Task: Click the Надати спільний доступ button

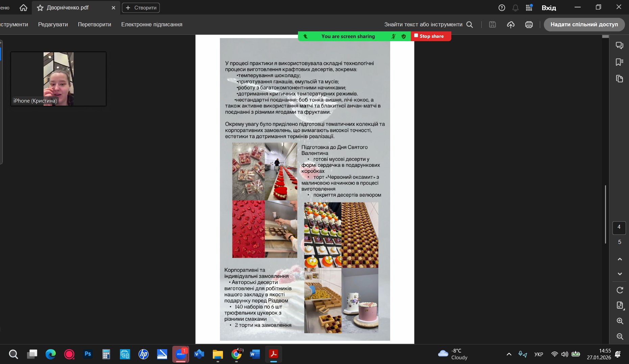Action: (x=584, y=25)
